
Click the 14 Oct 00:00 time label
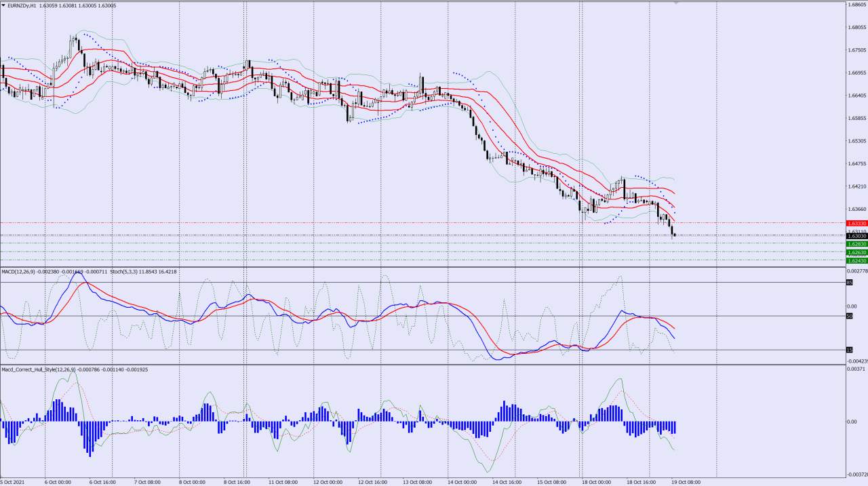tap(462, 482)
